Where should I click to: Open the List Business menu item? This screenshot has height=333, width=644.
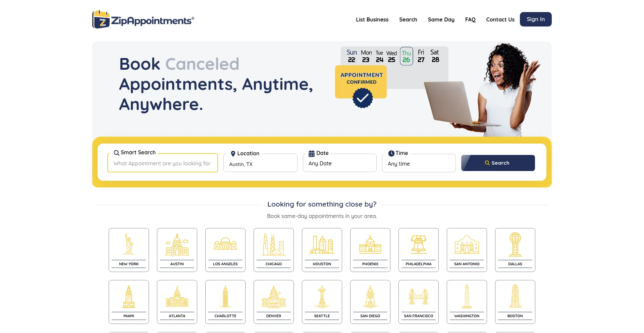point(372,19)
